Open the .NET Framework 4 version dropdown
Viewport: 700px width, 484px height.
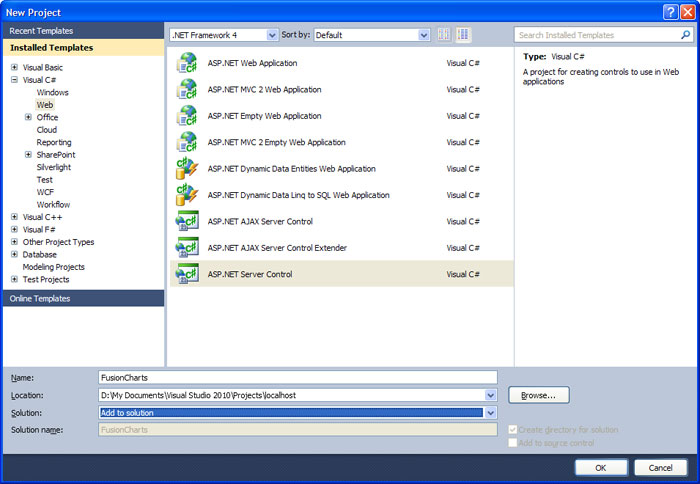272,35
